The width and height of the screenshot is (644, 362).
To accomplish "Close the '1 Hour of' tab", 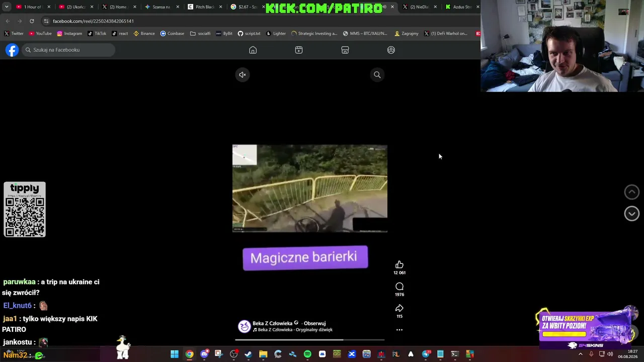I will [49, 7].
